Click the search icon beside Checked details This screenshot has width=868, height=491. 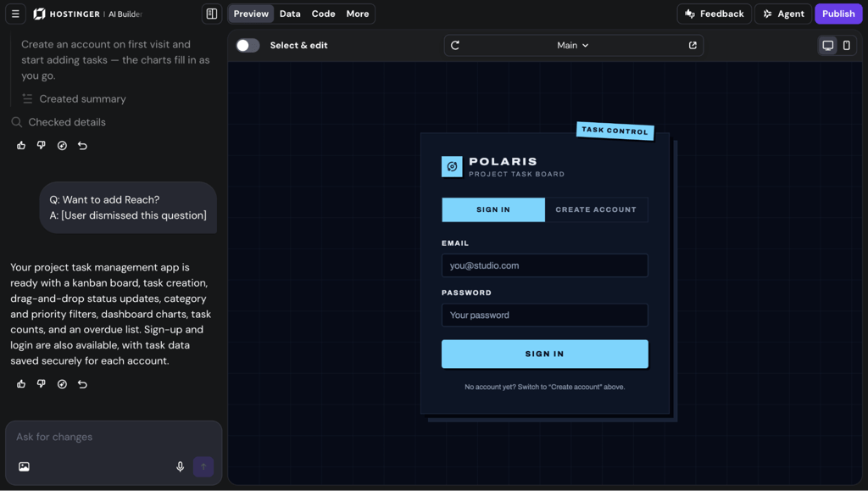(17, 122)
